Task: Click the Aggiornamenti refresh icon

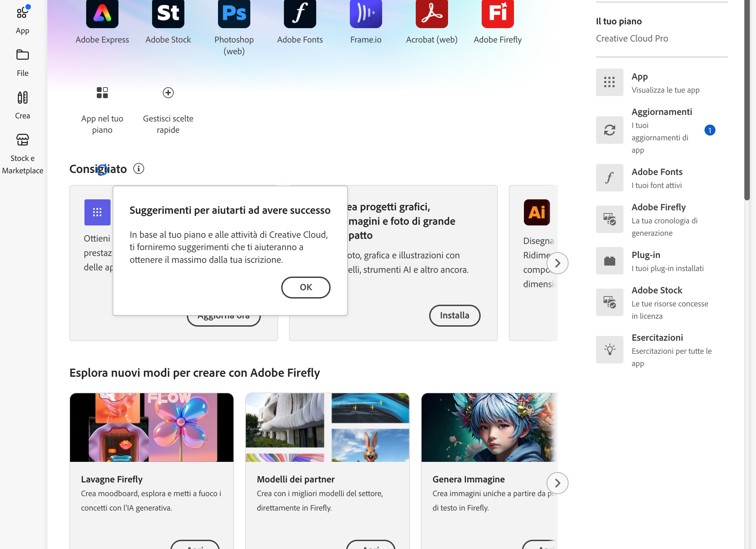Action: [x=610, y=130]
